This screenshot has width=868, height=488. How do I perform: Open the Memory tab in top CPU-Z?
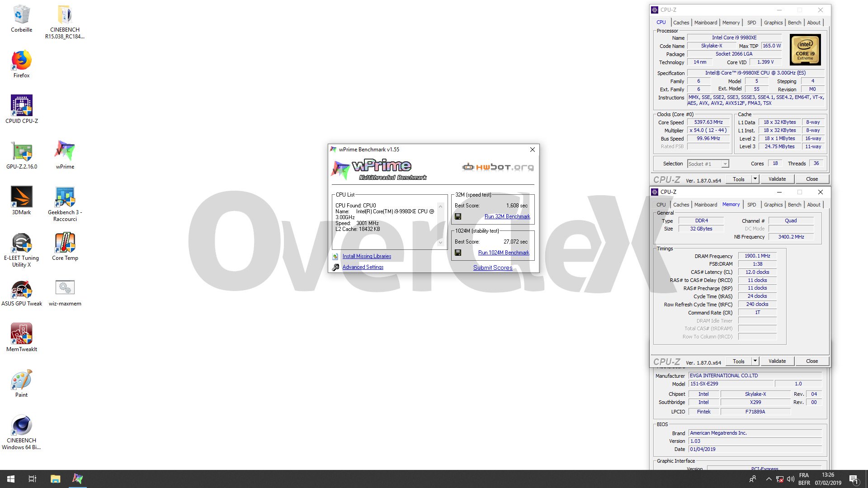[x=731, y=23]
